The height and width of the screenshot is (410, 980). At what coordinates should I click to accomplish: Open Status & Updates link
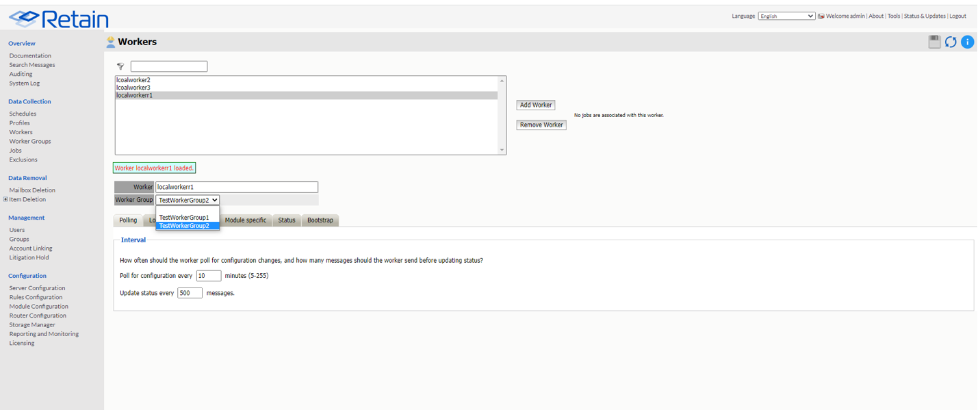(925, 16)
